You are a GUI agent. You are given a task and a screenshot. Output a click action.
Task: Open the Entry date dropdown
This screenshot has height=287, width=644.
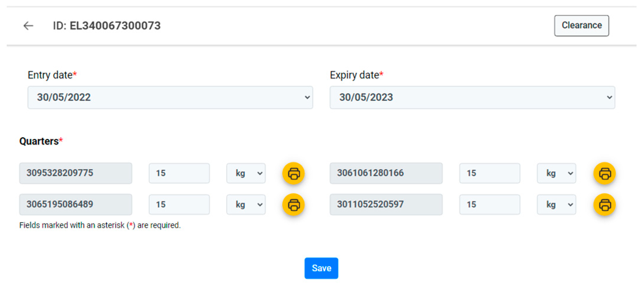[x=170, y=98]
